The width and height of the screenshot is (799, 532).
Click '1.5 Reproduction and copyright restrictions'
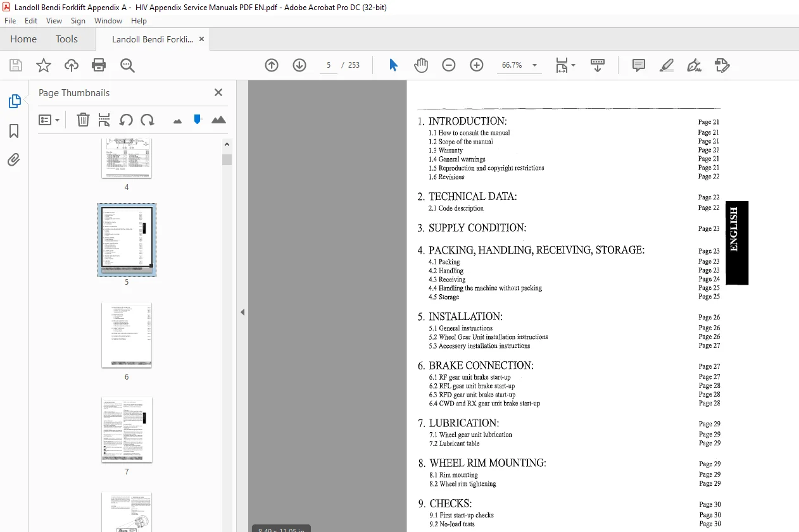486,168
